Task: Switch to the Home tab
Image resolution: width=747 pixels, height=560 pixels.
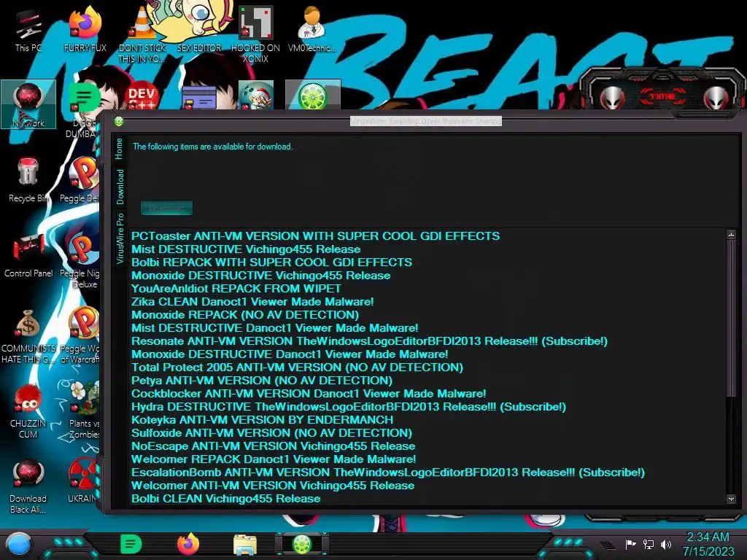Action: pyautogui.click(x=119, y=149)
